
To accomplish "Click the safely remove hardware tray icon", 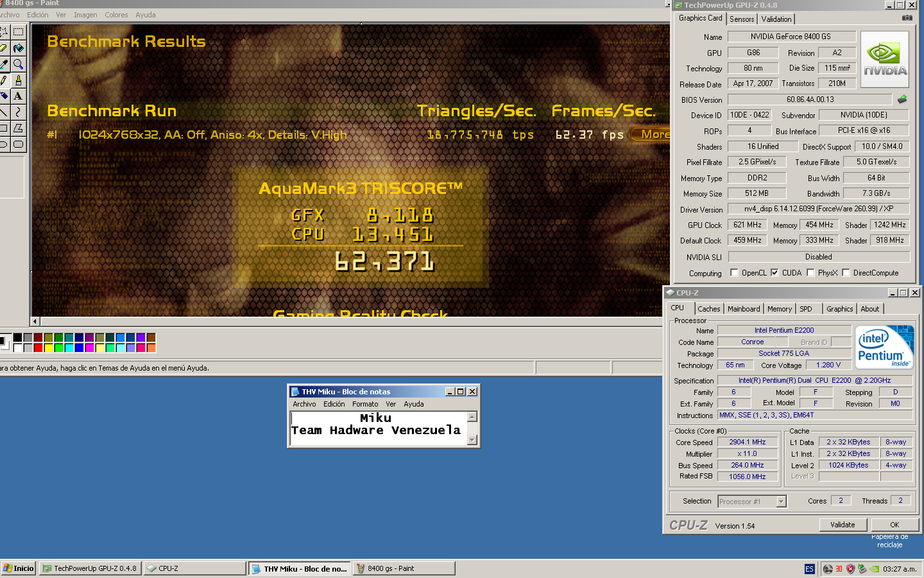I will click(862, 568).
